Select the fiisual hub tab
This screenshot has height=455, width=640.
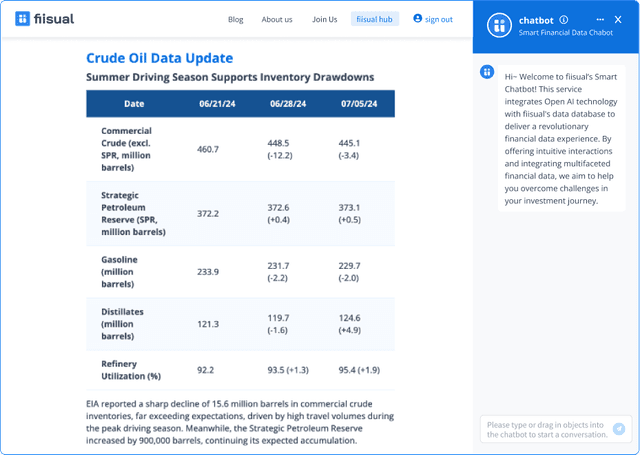(375, 19)
